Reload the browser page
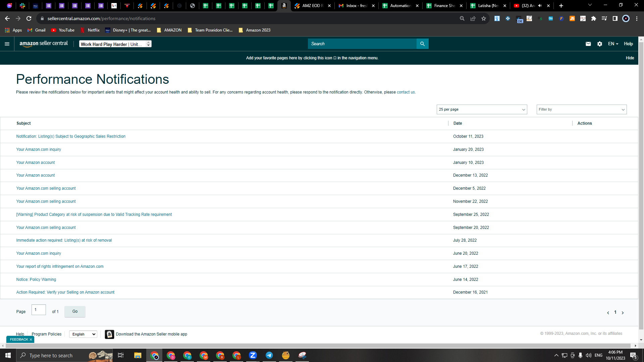Viewport: 644px width, 362px height. [x=29, y=18]
